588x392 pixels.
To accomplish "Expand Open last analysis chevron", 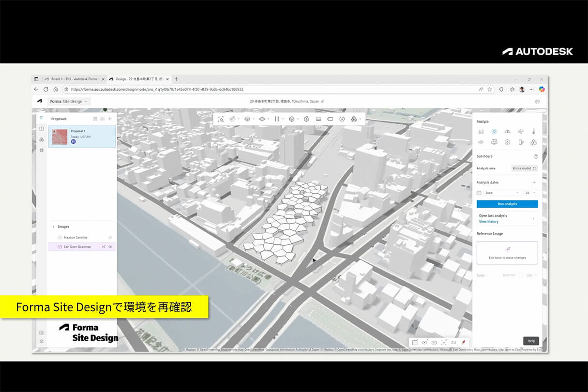I will [x=534, y=219].
